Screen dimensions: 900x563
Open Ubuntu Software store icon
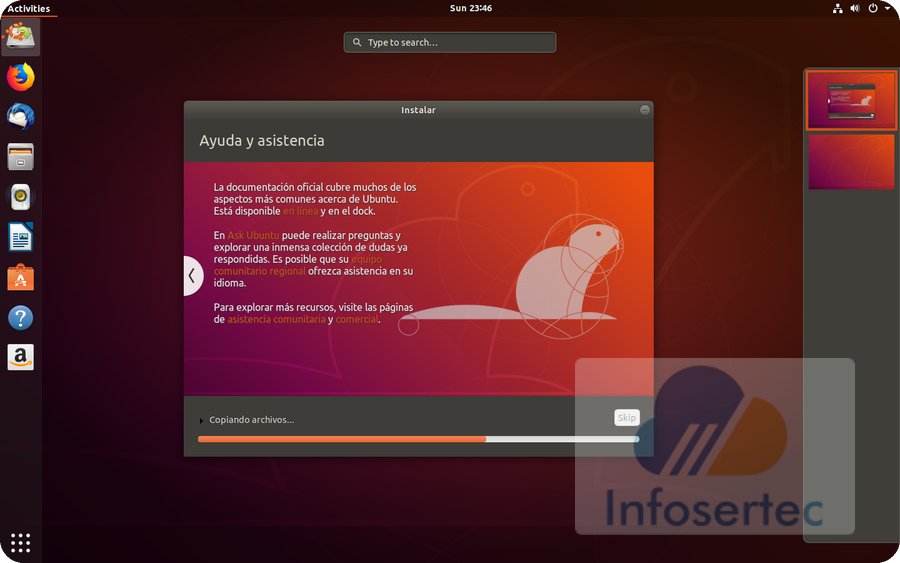pyautogui.click(x=20, y=277)
